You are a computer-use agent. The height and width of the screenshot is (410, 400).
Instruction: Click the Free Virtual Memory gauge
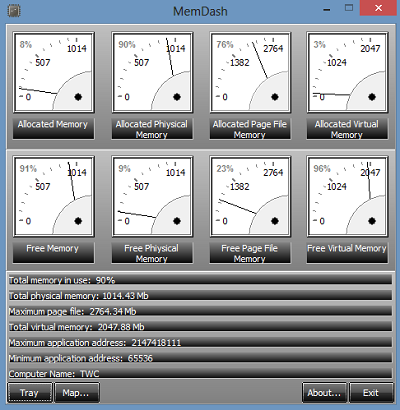click(347, 196)
